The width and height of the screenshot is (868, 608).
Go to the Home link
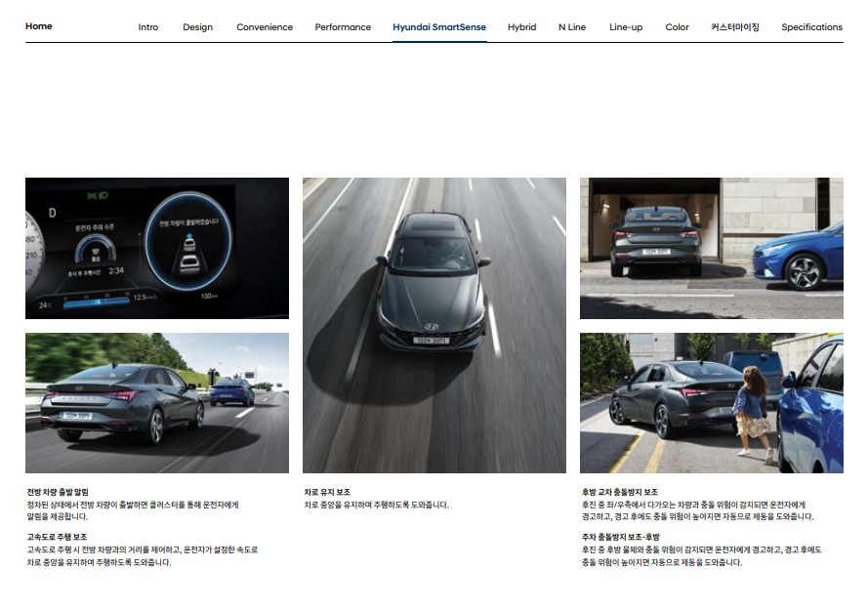coord(39,26)
